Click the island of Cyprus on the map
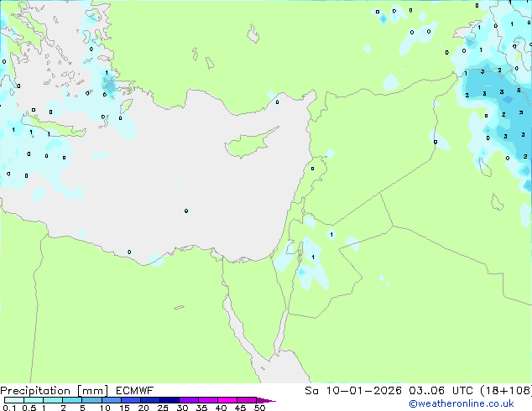 [x=249, y=143]
